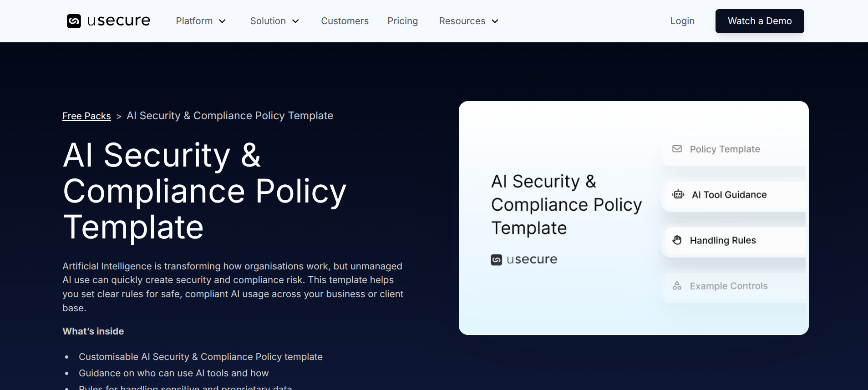868x390 pixels.
Task: Follow the Free Packs breadcrumb link
Action: pos(86,116)
